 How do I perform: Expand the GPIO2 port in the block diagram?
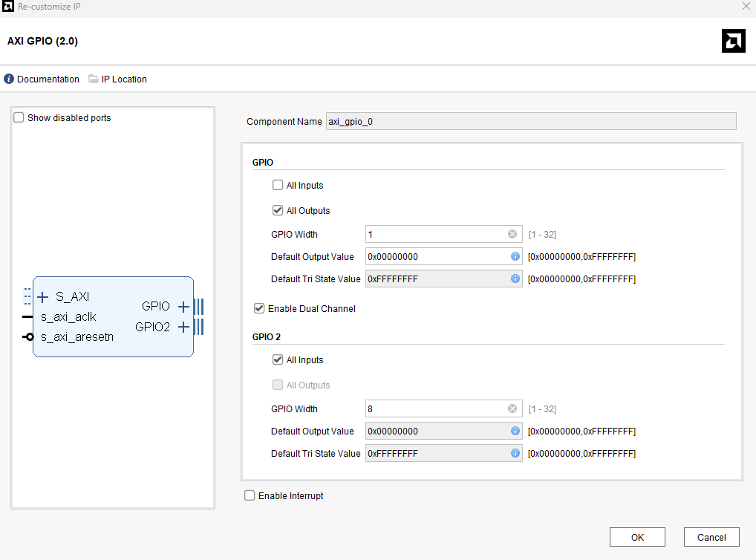(183, 327)
